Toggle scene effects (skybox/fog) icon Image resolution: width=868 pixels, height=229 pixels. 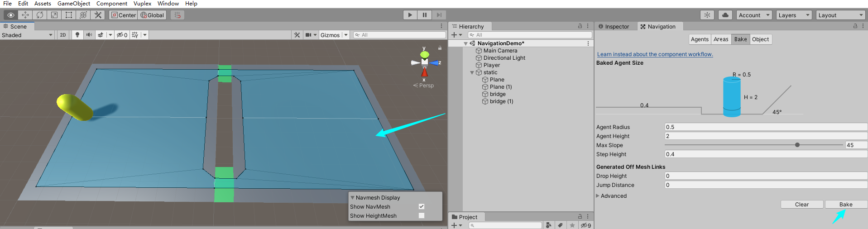click(101, 35)
